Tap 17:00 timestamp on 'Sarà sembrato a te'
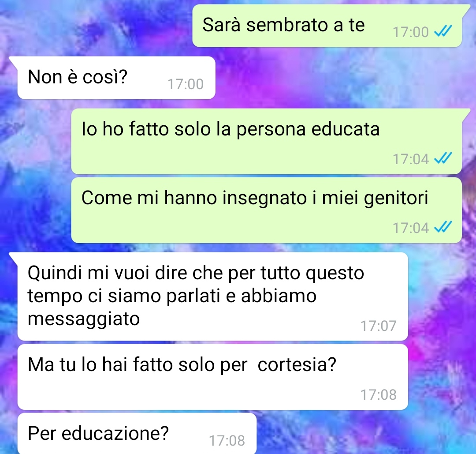The image size is (476, 454). click(410, 32)
